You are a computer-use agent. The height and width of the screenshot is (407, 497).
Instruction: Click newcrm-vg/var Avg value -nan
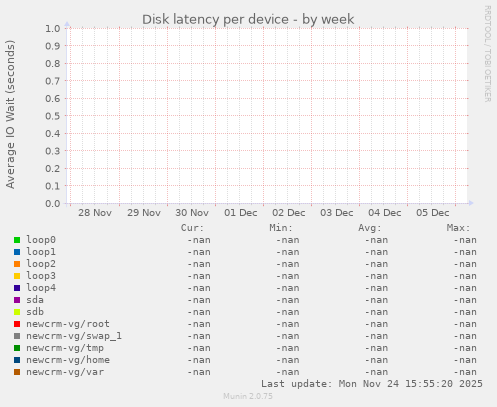[376, 372]
